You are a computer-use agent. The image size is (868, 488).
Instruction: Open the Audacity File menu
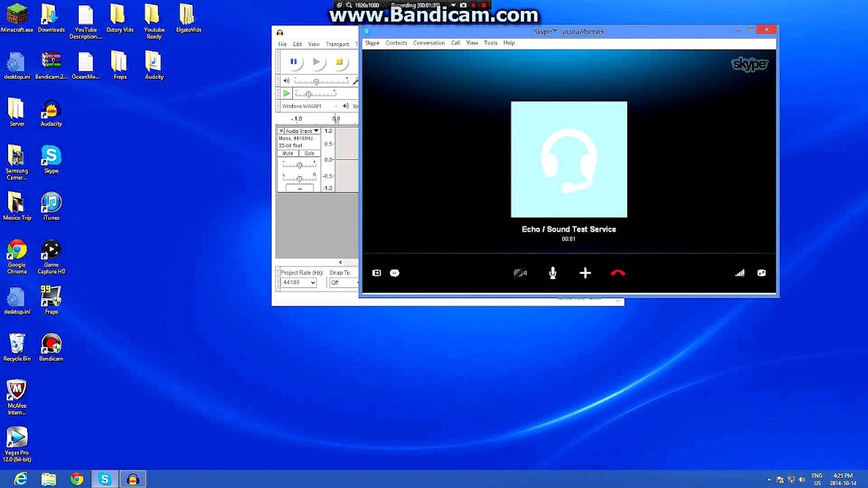(x=282, y=44)
